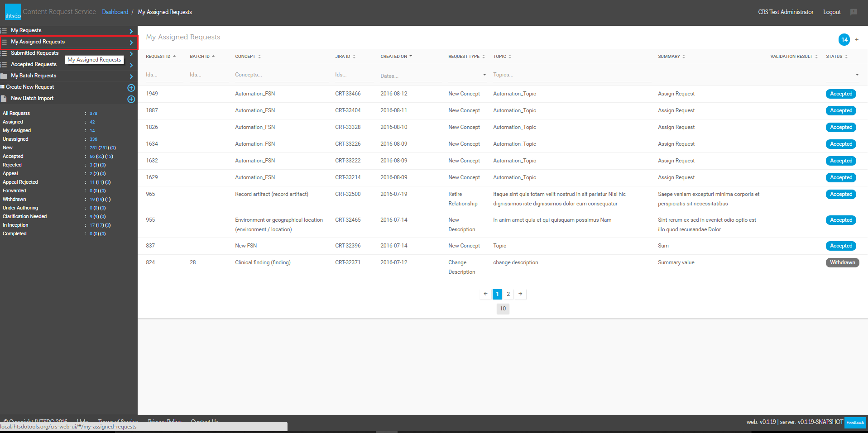The image size is (868, 433).
Task: Open Accepted Requests in sidebar
Action: pyautogui.click(x=34, y=64)
